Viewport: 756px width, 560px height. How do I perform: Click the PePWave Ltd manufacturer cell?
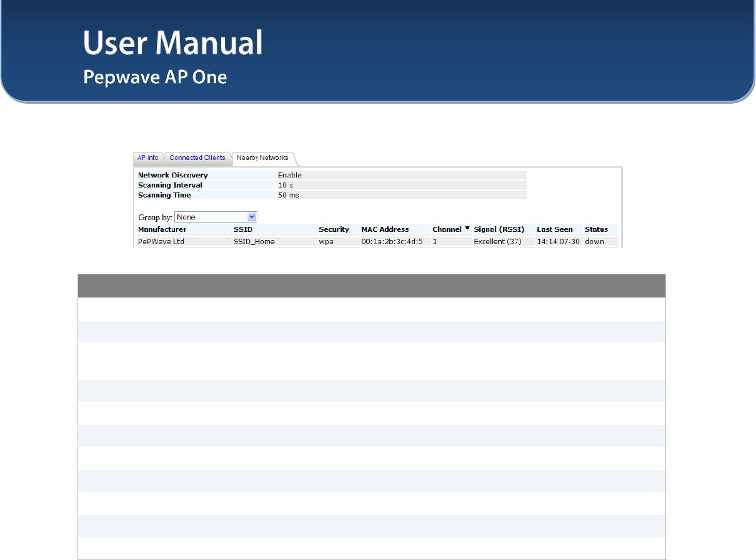184,241
